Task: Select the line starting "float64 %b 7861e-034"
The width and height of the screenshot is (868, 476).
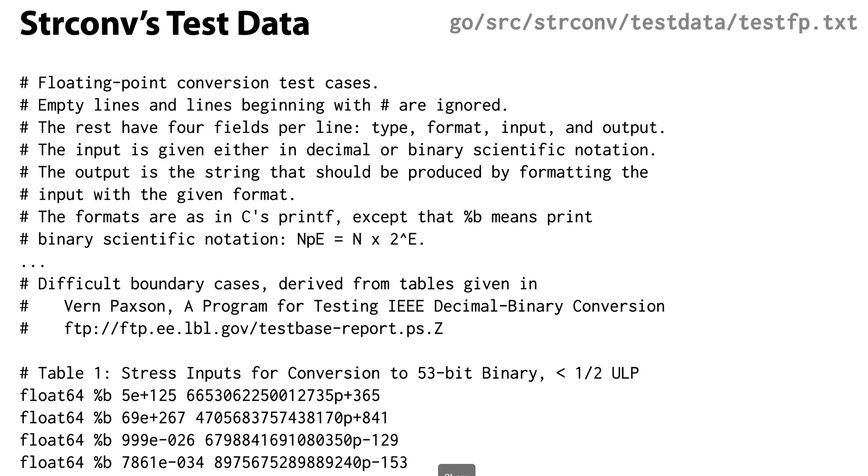Action: pyautogui.click(x=214, y=462)
